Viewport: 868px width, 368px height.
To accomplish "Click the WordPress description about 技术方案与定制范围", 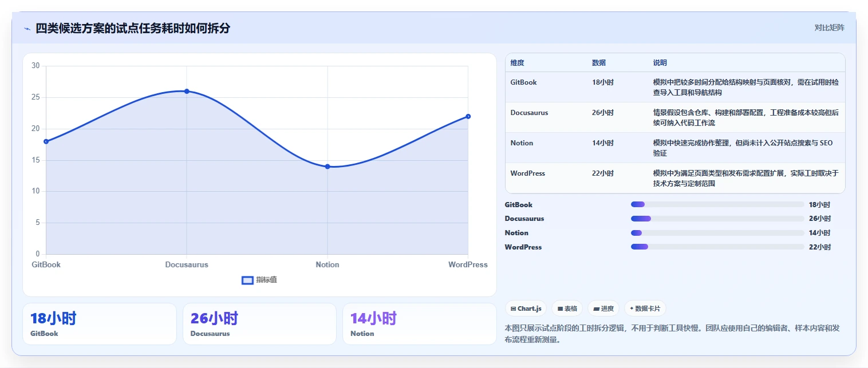I will point(746,179).
